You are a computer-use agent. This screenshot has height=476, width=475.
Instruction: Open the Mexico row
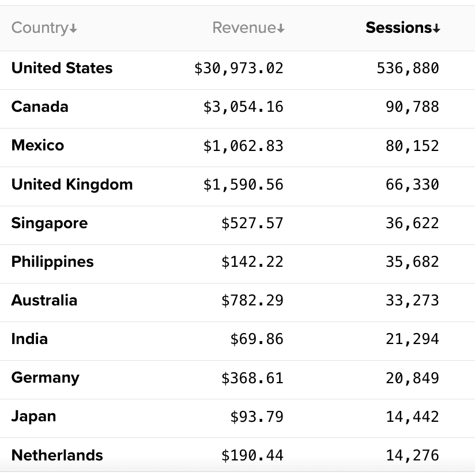click(37, 145)
